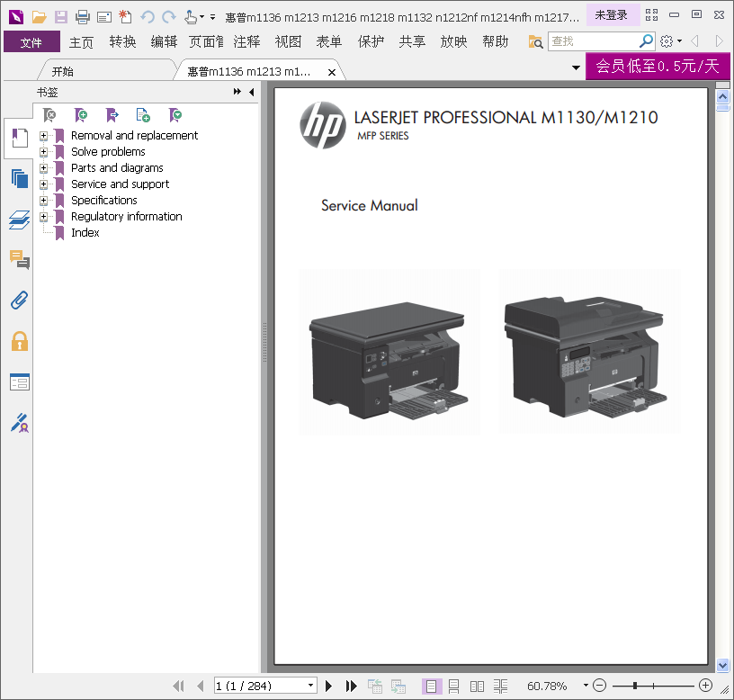Switch to the 转换 ribbon tab

[x=122, y=42]
